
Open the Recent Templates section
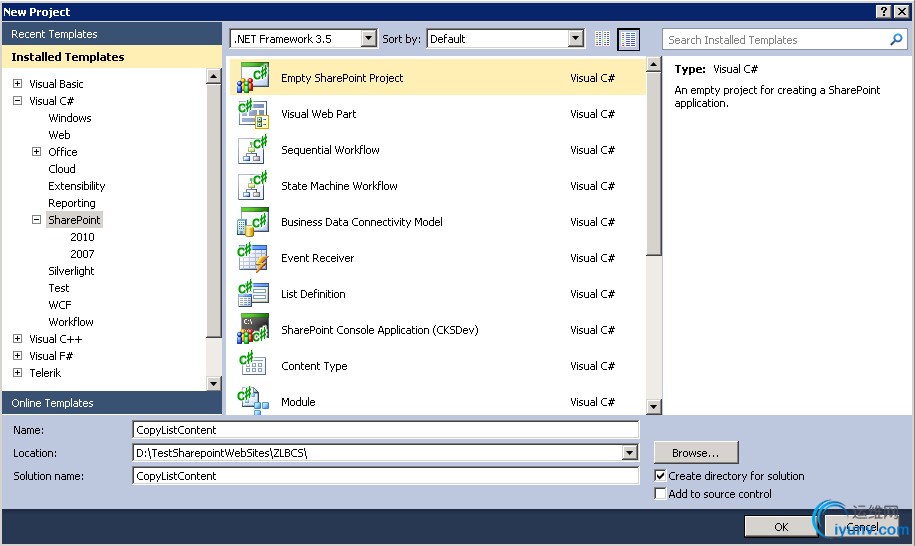click(111, 34)
